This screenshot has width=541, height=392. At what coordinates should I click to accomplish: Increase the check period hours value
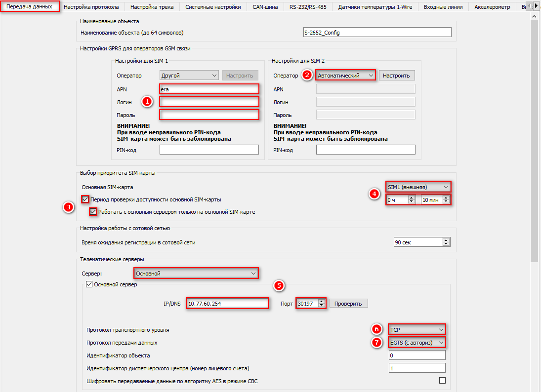[x=411, y=197]
